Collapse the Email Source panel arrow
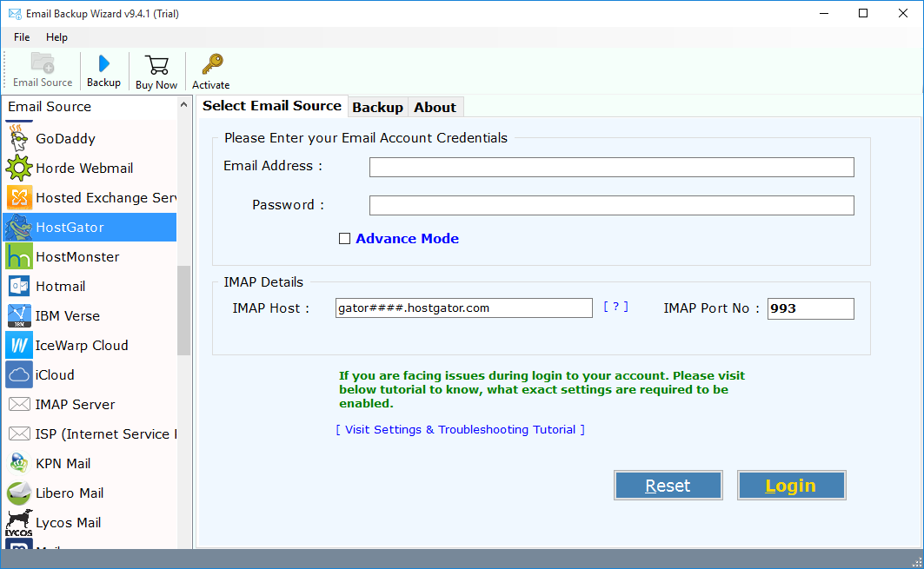 coord(183,105)
